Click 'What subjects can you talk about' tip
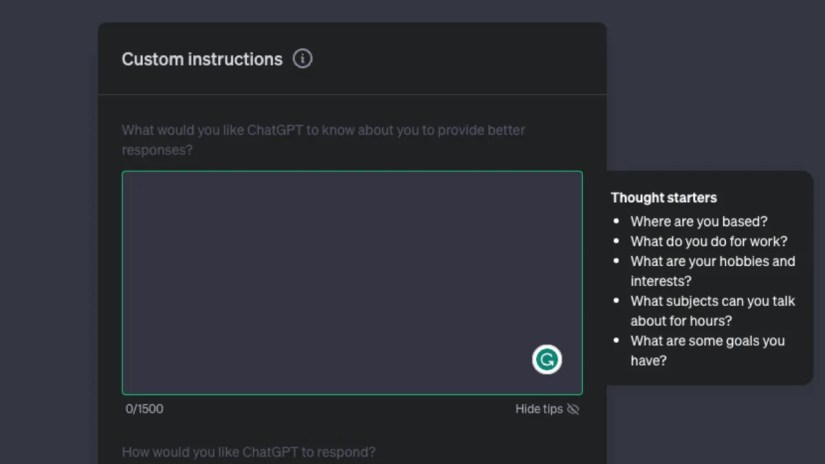Viewport: 825px width, 464px height. (x=713, y=311)
